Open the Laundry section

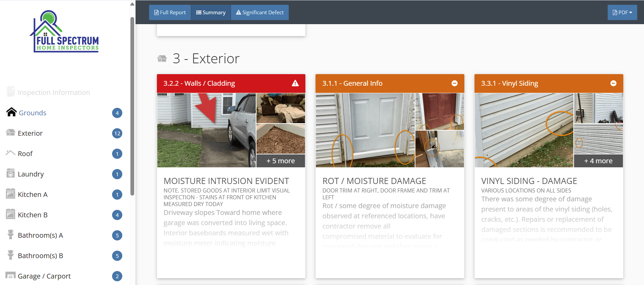31,174
